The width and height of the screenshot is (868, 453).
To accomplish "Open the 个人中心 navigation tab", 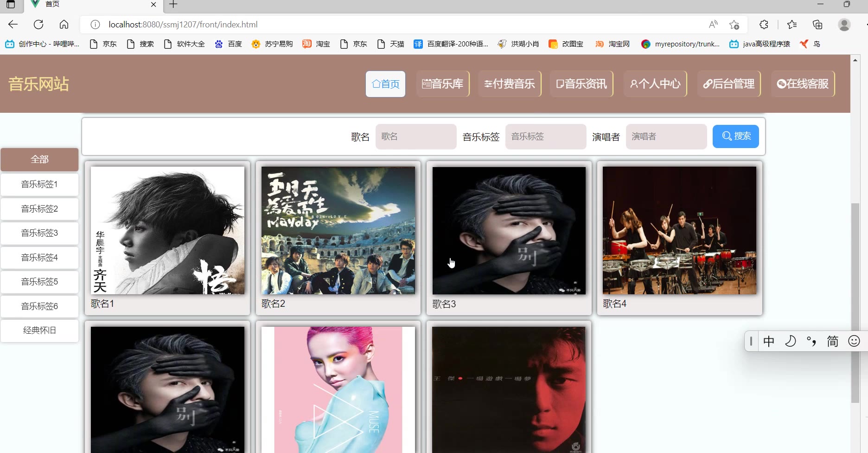I will pyautogui.click(x=655, y=84).
